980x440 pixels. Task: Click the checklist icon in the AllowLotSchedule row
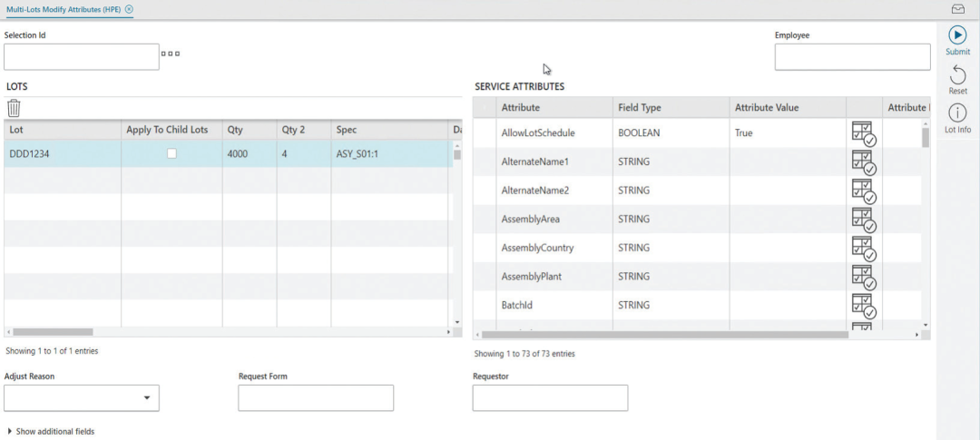(x=863, y=133)
